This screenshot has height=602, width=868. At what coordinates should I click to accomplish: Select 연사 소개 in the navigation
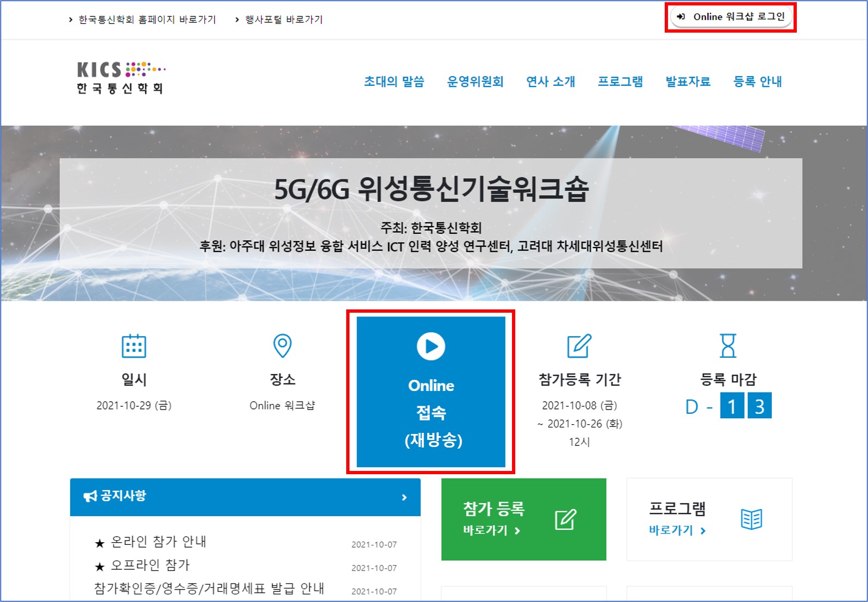(x=551, y=82)
